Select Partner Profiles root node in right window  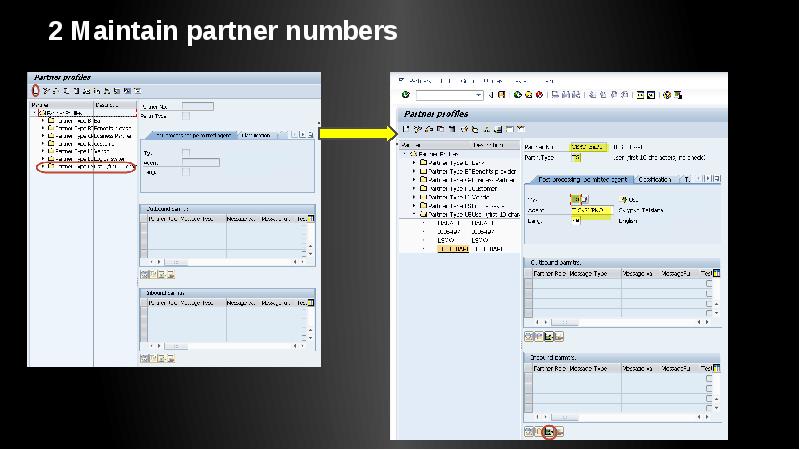(438, 154)
